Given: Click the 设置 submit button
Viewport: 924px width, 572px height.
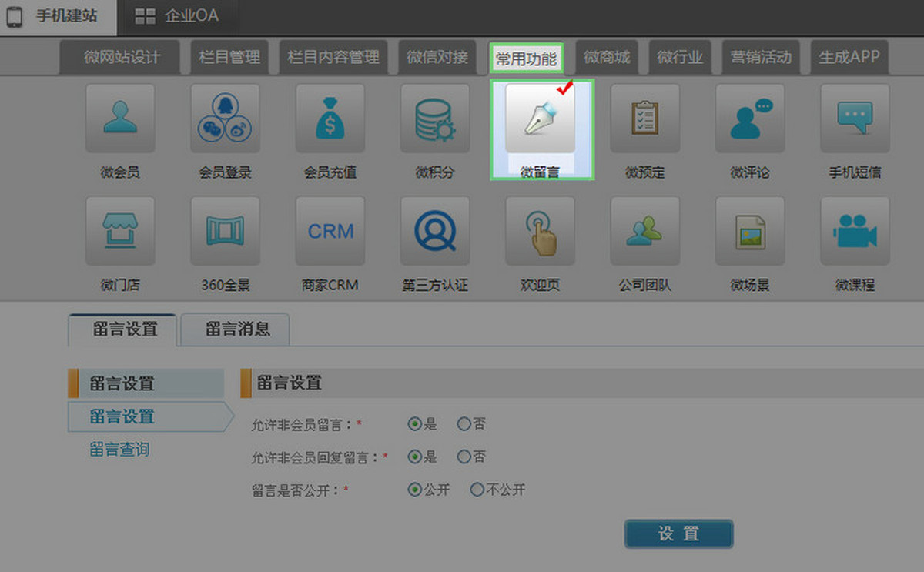Looking at the screenshot, I should [x=678, y=534].
